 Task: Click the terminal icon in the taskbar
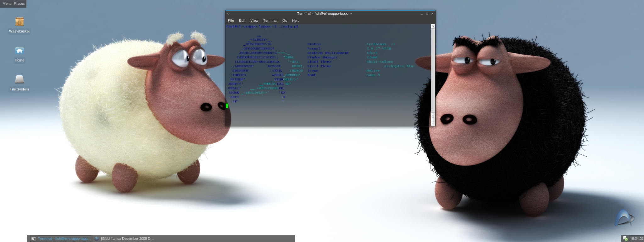pyautogui.click(x=33, y=239)
